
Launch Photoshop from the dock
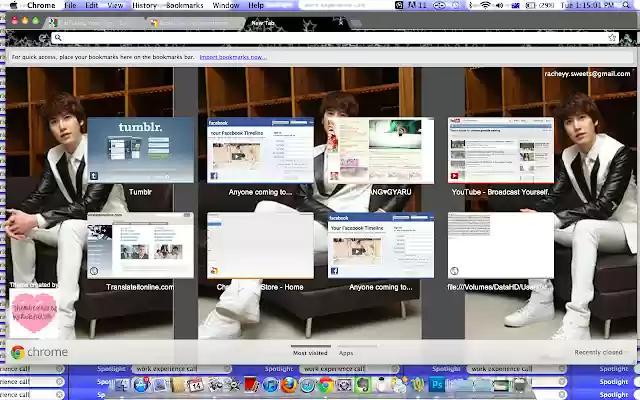point(436,385)
